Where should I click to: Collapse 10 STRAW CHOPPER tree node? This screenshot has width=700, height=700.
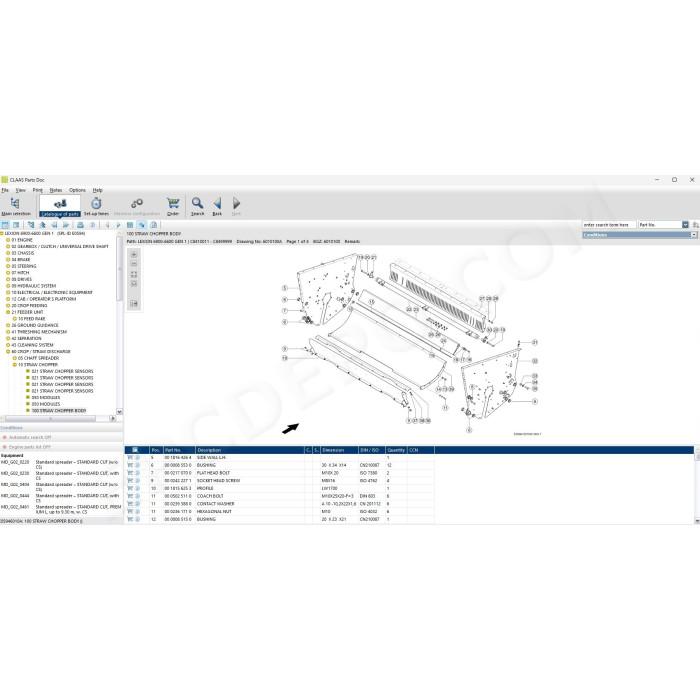(x=14, y=365)
